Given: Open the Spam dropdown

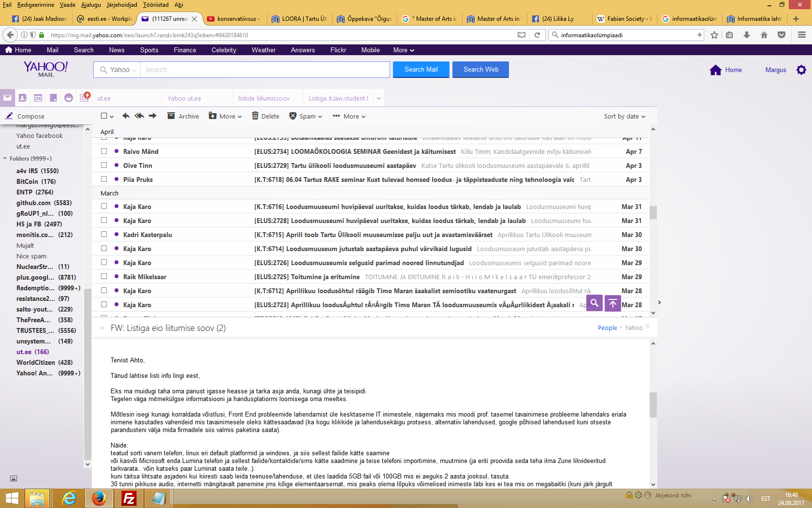Looking at the screenshot, I should [x=306, y=116].
